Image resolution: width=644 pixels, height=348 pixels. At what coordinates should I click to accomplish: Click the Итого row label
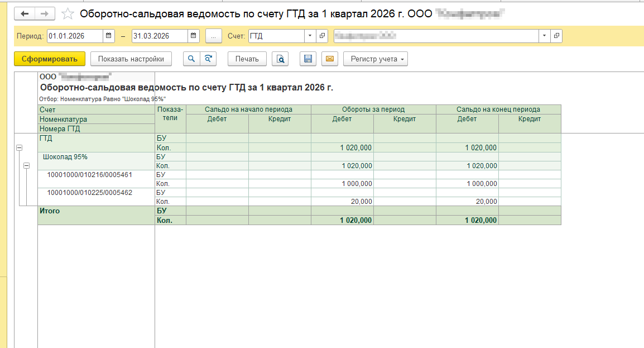point(50,211)
